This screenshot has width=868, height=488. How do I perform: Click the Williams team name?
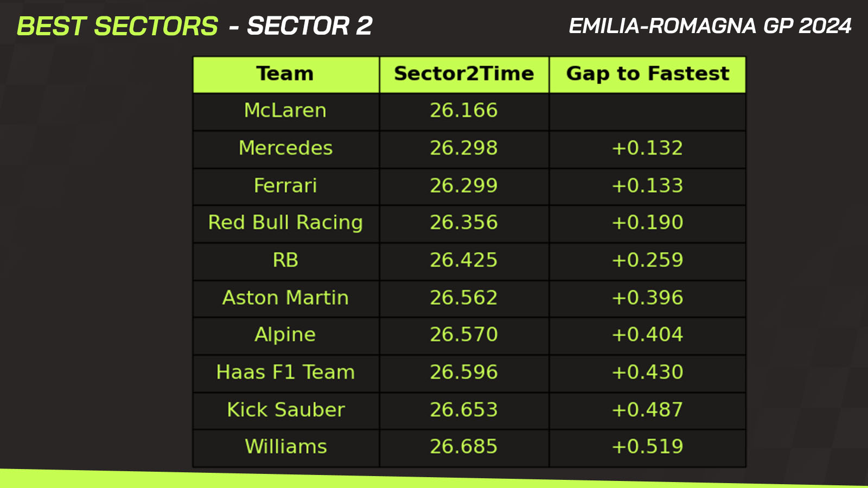tap(286, 448)
